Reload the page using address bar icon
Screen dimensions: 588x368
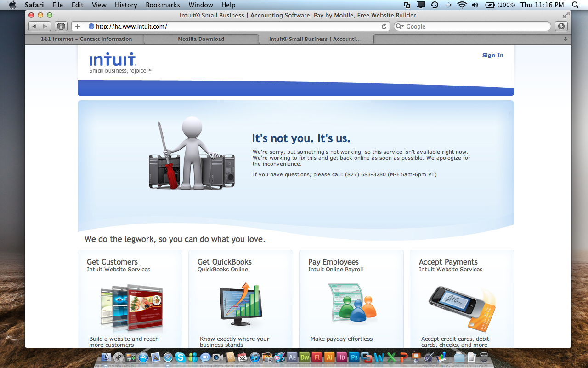pos(384,26)
